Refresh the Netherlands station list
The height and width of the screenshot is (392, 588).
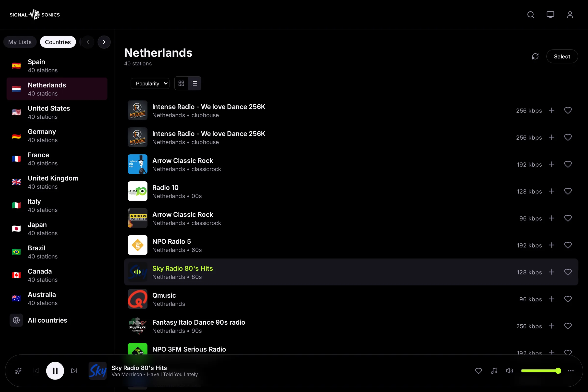click(535, 57)
